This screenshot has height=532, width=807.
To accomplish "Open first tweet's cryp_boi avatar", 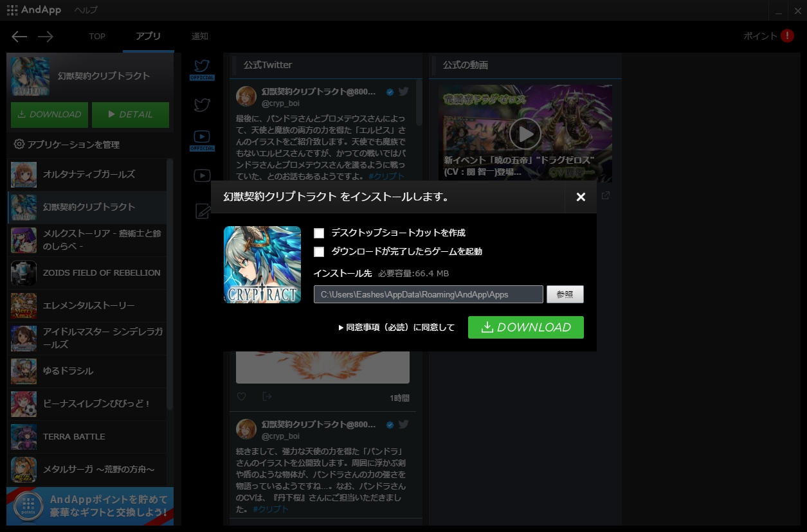I will (x=246, y=96).
